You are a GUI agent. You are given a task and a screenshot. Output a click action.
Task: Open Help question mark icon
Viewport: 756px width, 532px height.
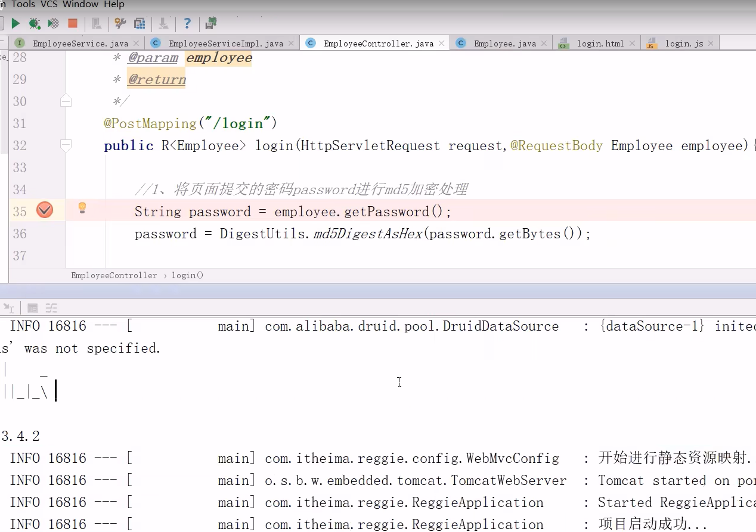tap(187, 23)
